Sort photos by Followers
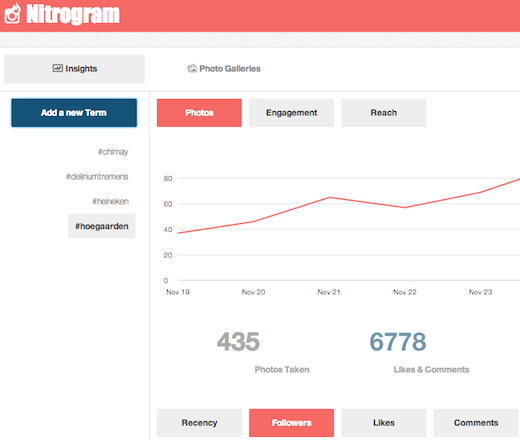This screenshot has height=440, width=520. click(x=291, y=423)
